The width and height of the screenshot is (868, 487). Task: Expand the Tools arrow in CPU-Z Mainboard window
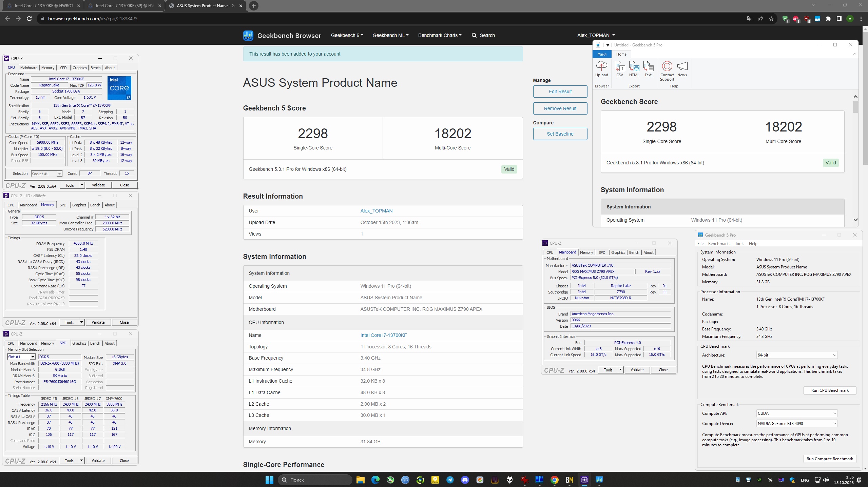tap(620, 370)
